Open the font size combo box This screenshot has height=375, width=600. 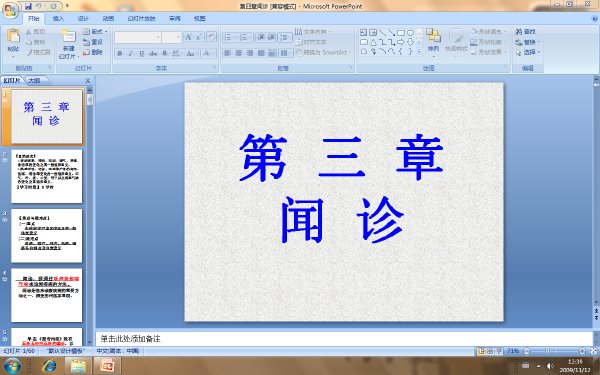171,37
